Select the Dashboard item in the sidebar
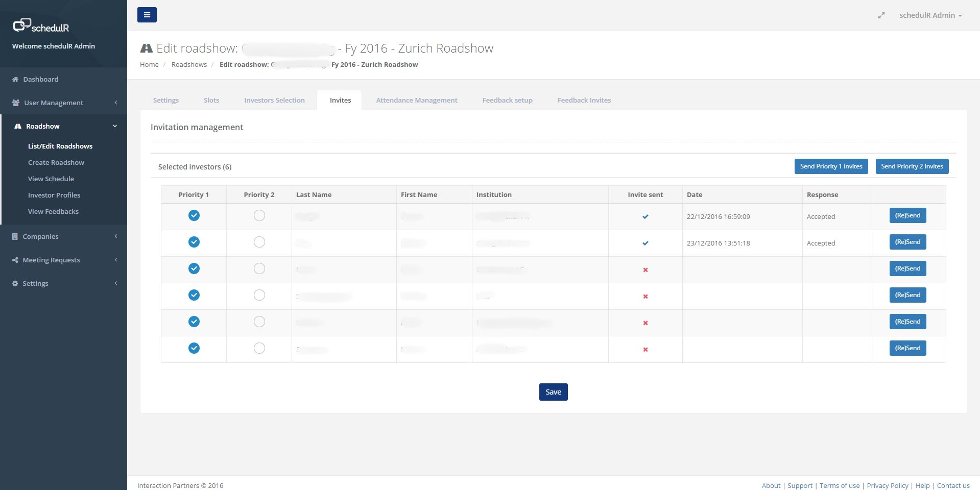 pyautogui.click(x=40, y=79)
